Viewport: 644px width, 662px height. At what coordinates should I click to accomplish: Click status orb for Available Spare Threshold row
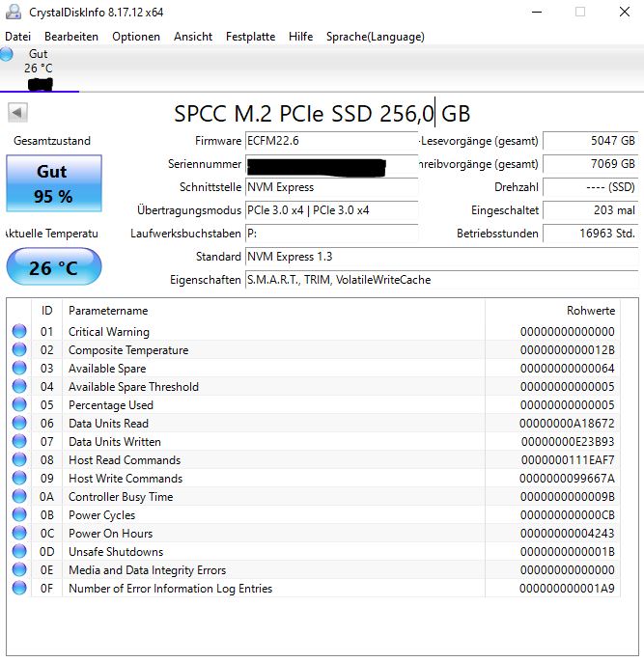click(x=19, y=386)
